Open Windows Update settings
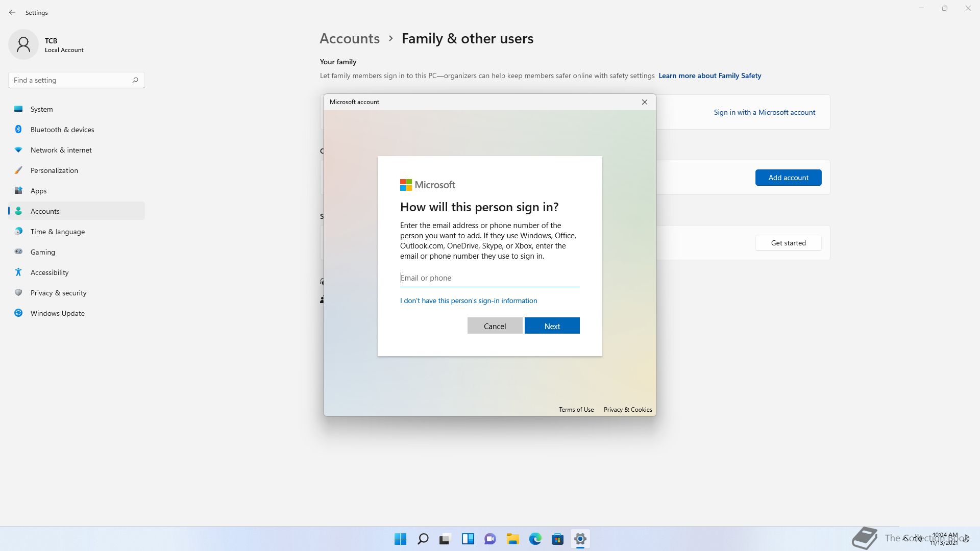980x551 pixels. (77, 313)
